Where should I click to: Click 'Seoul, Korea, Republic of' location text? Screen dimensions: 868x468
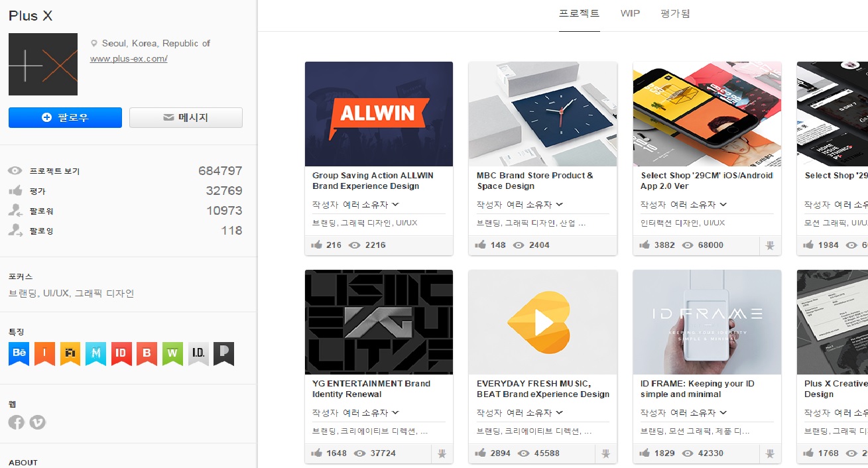pyautogui.click(x=156, y=43)
